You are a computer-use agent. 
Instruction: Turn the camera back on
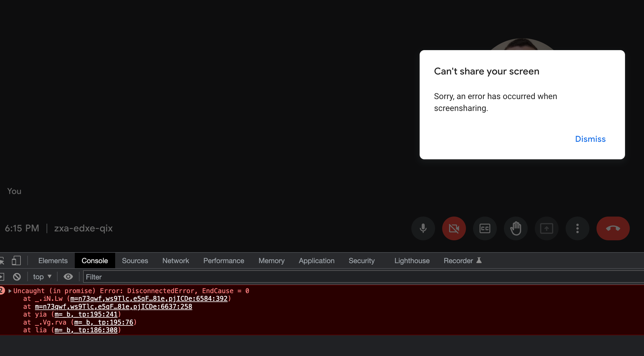coord(454,228)
